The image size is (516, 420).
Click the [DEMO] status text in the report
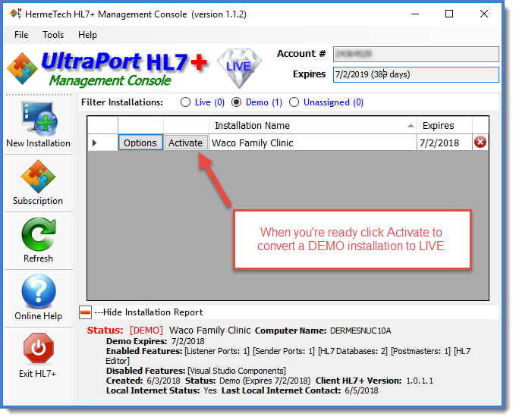coord(146,331)
